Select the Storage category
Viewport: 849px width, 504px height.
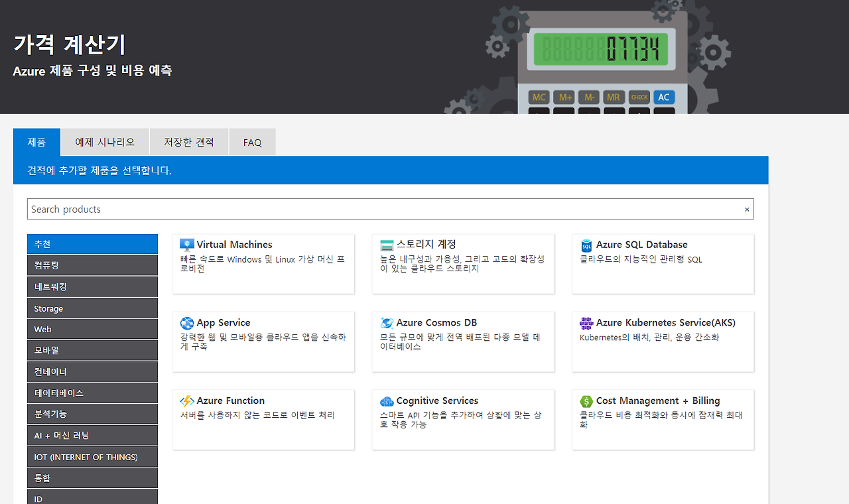(92, 308)
